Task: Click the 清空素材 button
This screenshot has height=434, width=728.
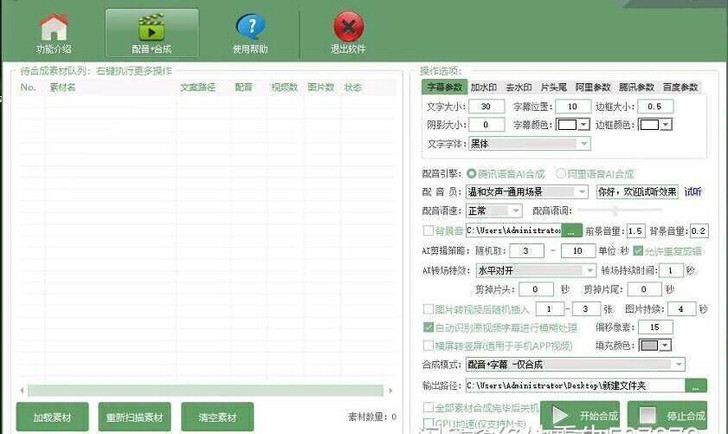Action: pos(217,417)
